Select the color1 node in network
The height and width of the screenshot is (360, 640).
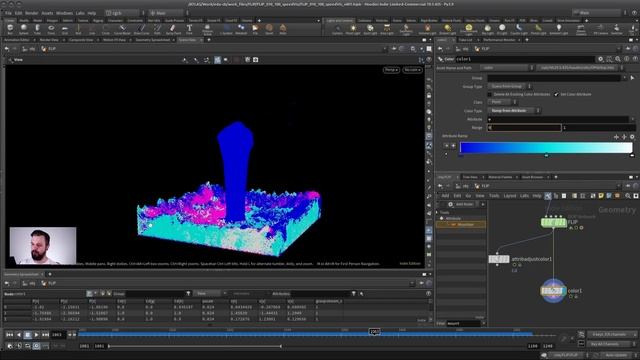click(553, 291)
